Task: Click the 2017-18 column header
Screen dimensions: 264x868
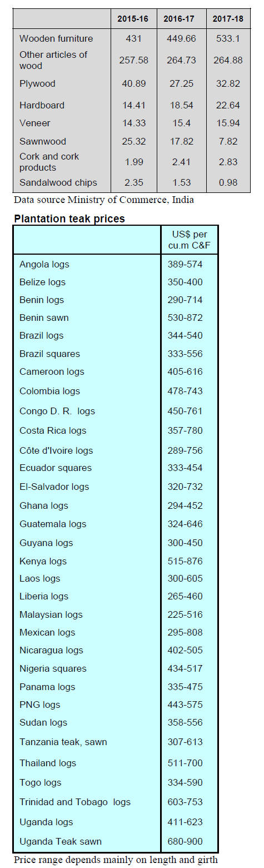Action: point(228,19)
